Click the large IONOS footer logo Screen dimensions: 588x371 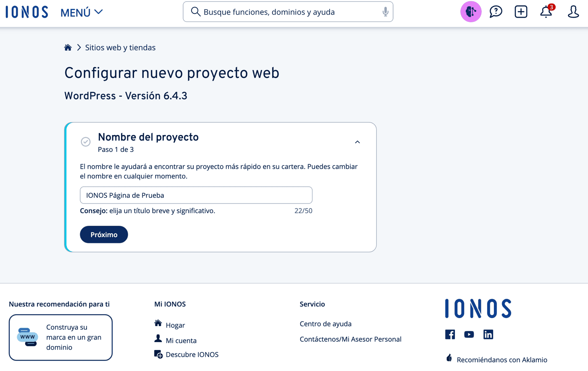coord(478,308)
